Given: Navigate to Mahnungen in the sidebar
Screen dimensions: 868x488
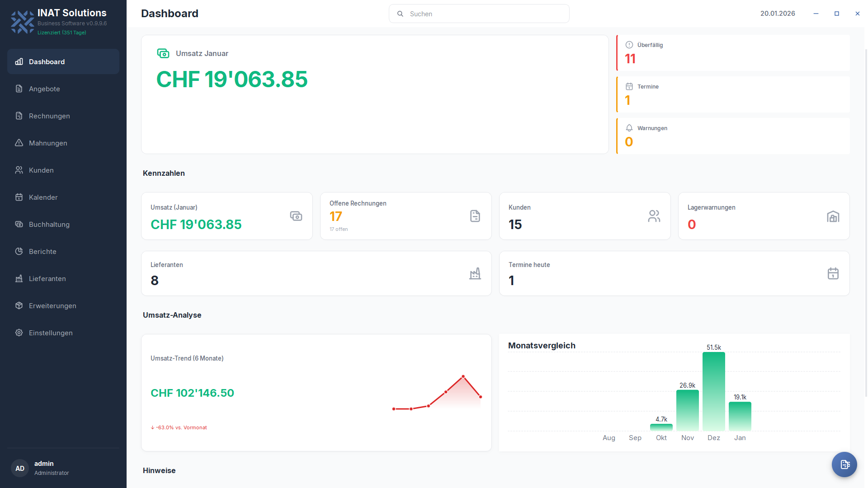Looking at the screenshot, I should coord(47,143).
